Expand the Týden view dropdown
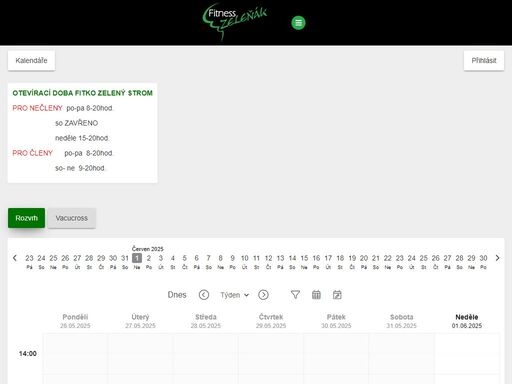512x384 pixels. (234, 295)
